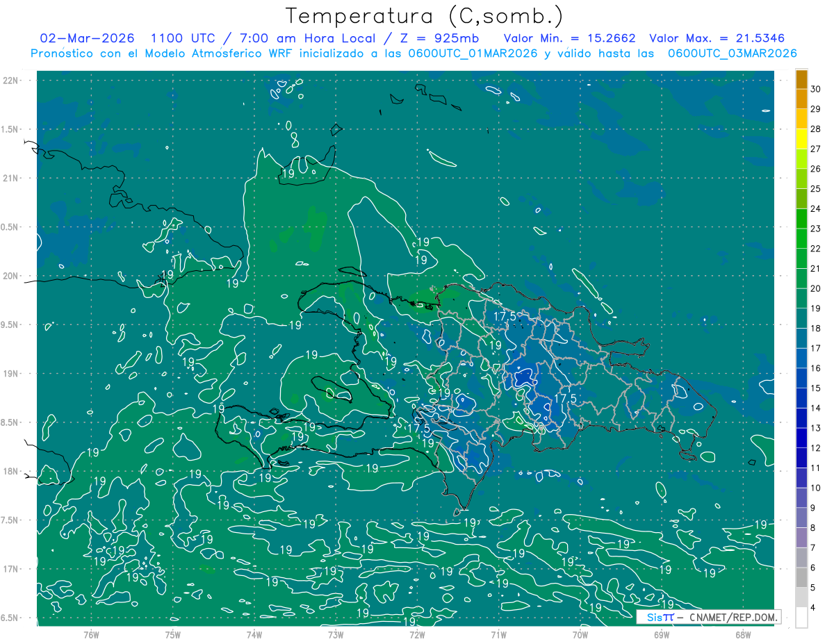Image resolution: width=834 pixels, height=644 pixels.
Task: Click the '68W' longitude label
Action: tap(742, 635)
